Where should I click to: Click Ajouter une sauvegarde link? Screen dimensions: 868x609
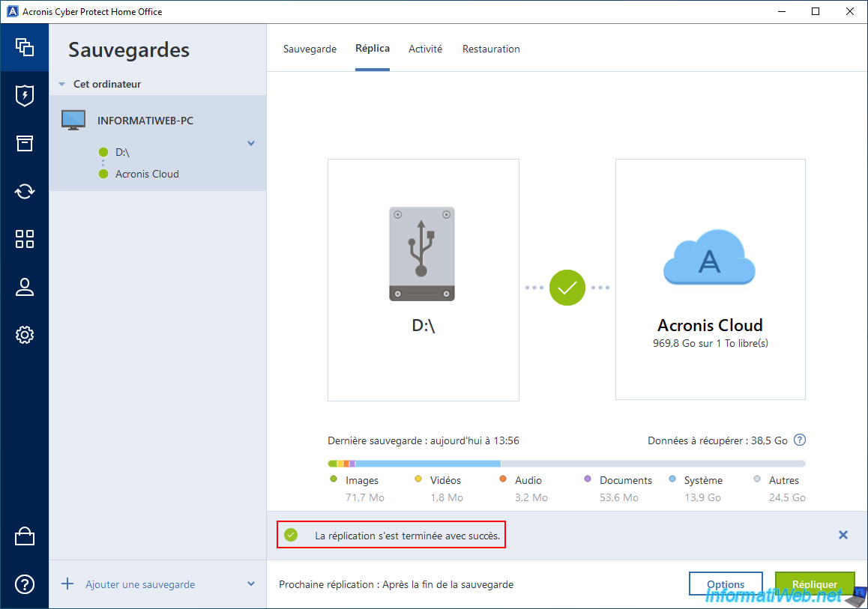tap(140, 584)
